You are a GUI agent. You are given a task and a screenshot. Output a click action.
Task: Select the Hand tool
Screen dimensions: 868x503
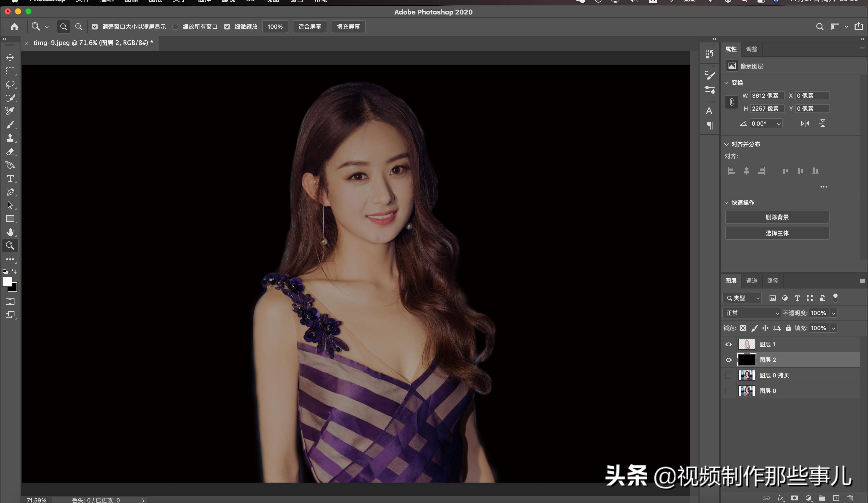click(x=10, y=232)
